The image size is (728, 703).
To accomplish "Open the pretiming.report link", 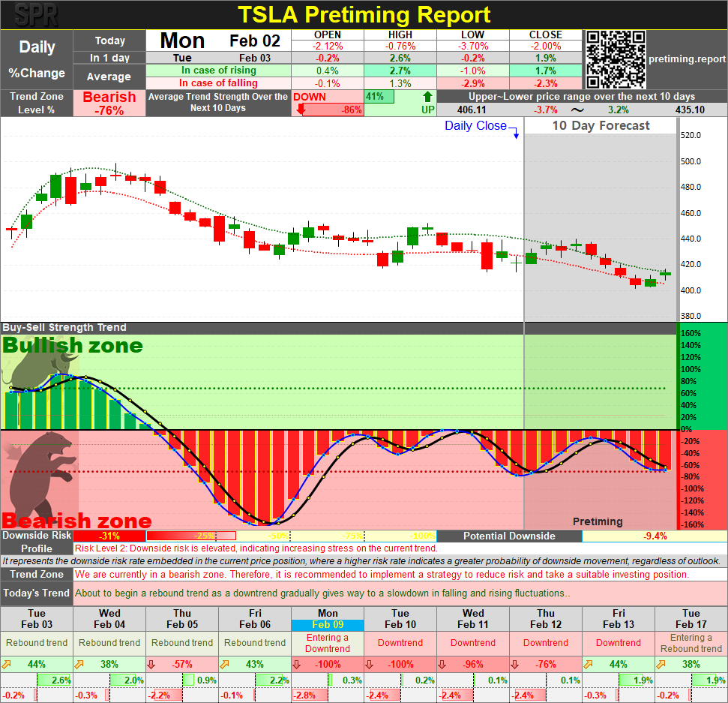I will click(687, 59).
